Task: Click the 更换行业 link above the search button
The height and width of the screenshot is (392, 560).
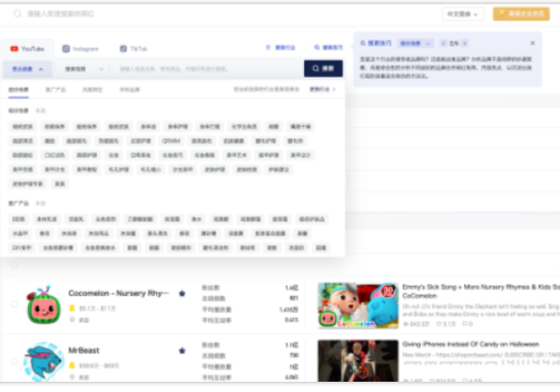Action: [281, 47]
